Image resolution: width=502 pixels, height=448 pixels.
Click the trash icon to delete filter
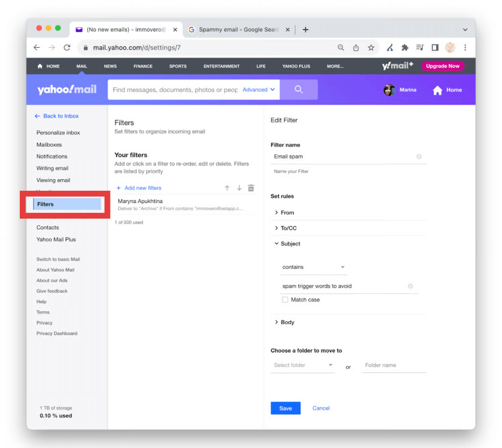pyautogui.click(x=251, y=188)
